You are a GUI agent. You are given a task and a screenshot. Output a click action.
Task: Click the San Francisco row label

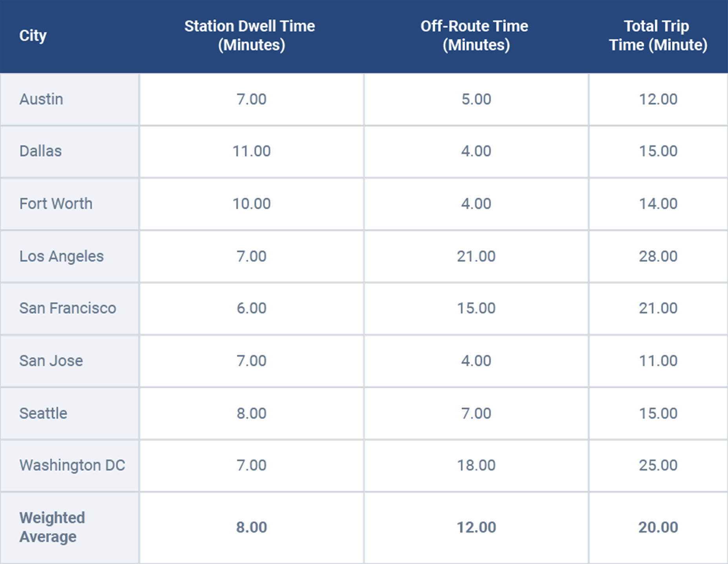[68, 308]
